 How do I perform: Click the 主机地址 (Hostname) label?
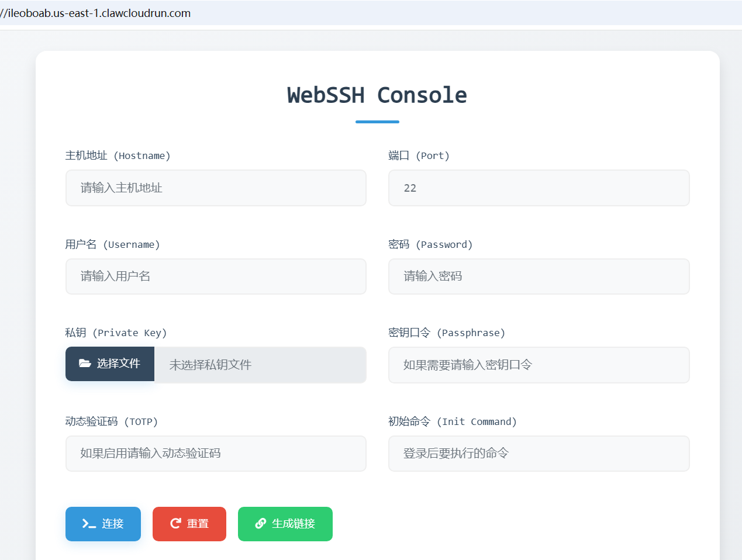118,155
